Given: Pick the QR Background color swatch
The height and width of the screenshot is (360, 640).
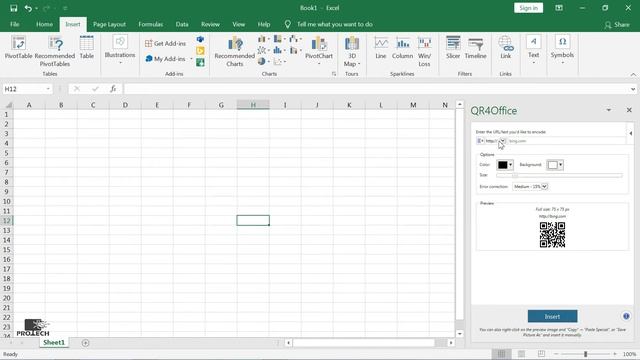Looking at the screenshot, I should [555, 165].
